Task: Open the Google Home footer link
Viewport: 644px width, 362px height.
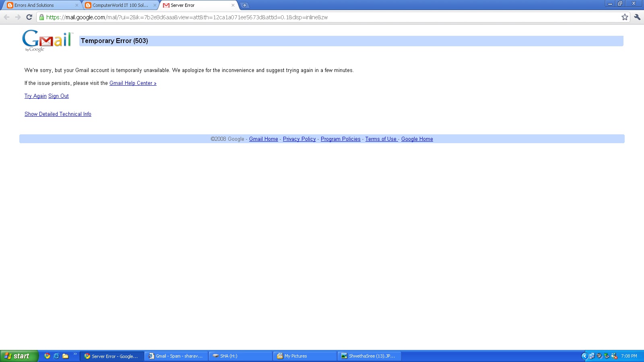Action: 417,139
